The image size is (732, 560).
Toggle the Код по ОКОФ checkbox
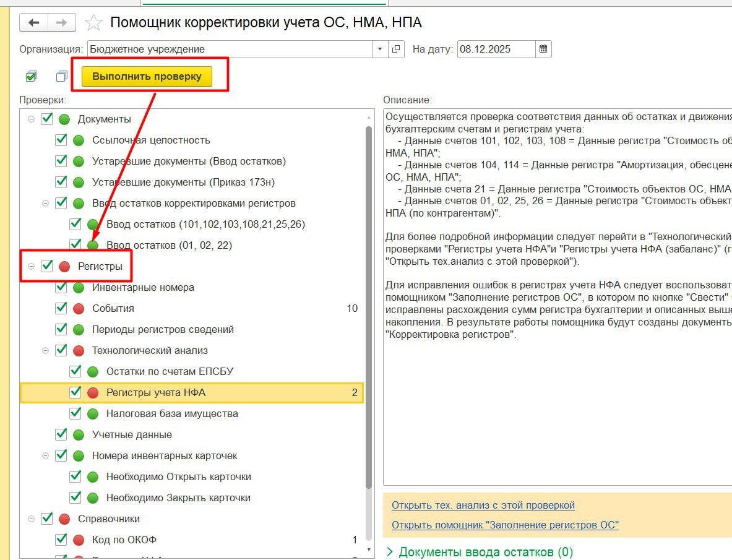pyautogui.click(x=61, y=540)
